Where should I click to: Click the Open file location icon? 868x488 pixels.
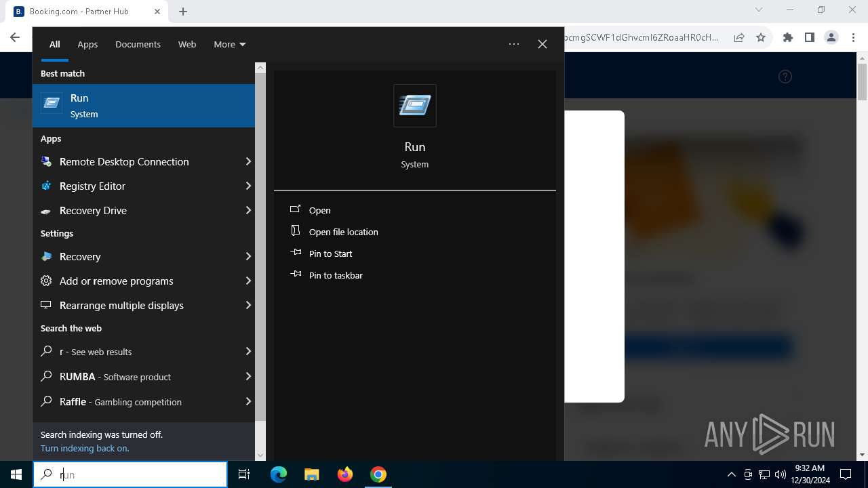click(296, 231)
